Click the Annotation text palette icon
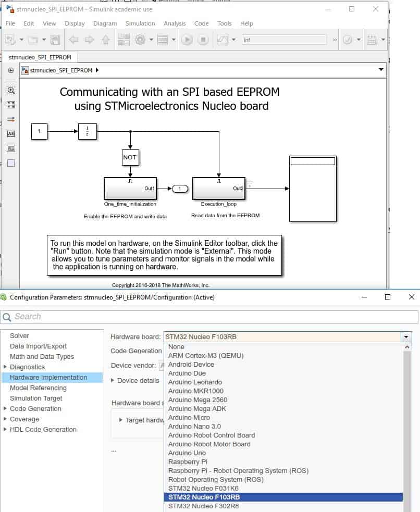This screenshot has height=512, width=420. tap(11, 134)
